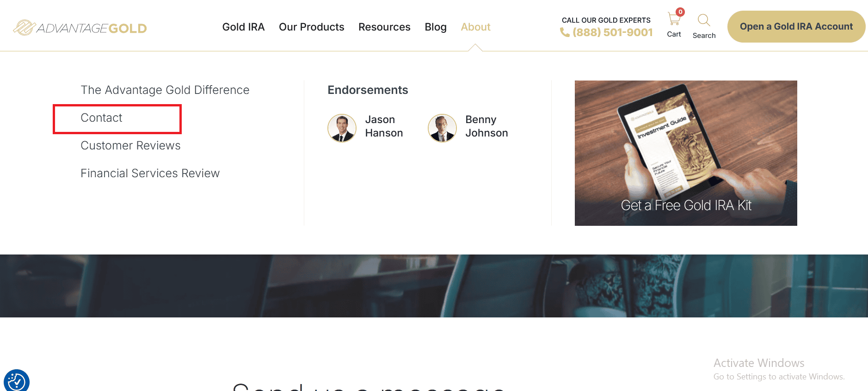This screenshot has width=868, height=391.
Task: Click the phone icon next to the number
Action: 565,32
